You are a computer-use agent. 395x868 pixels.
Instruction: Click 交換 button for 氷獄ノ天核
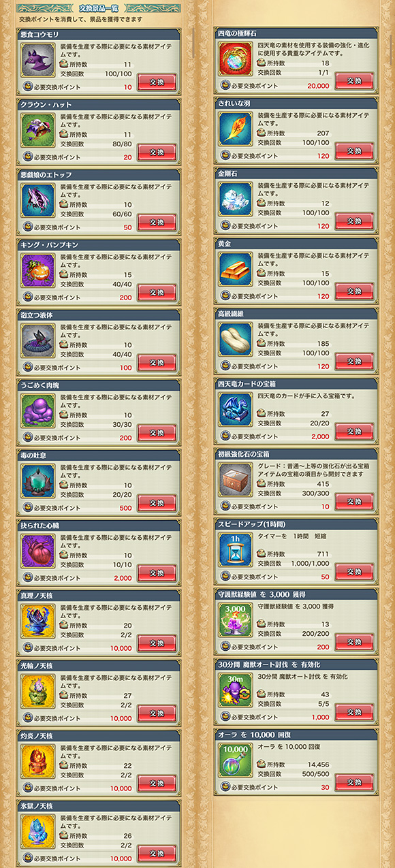[157, 854]
